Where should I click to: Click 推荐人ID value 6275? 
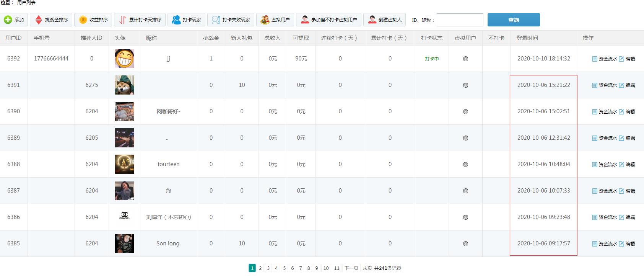tap(92, 85)
